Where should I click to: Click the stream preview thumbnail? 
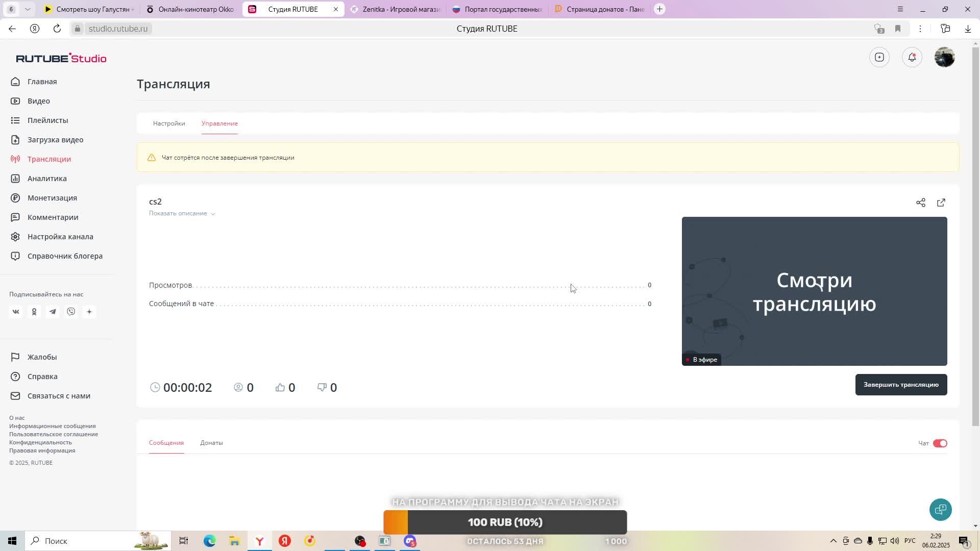[814, 291]
